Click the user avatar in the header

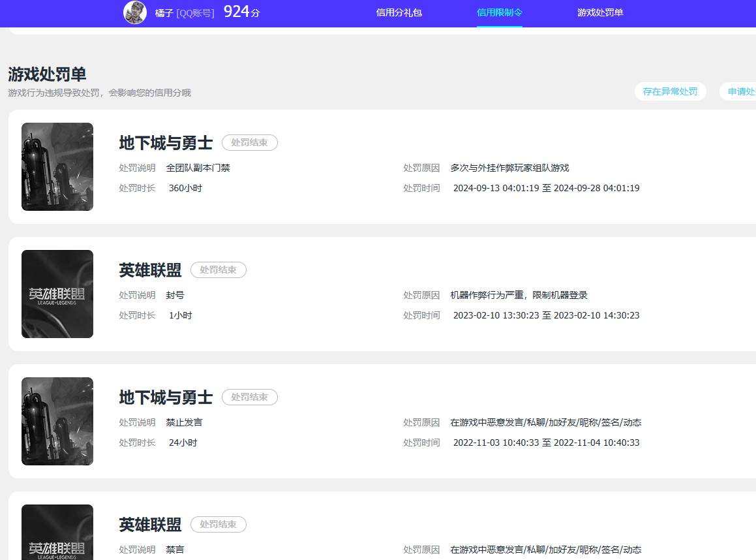[x=135, y=12]
